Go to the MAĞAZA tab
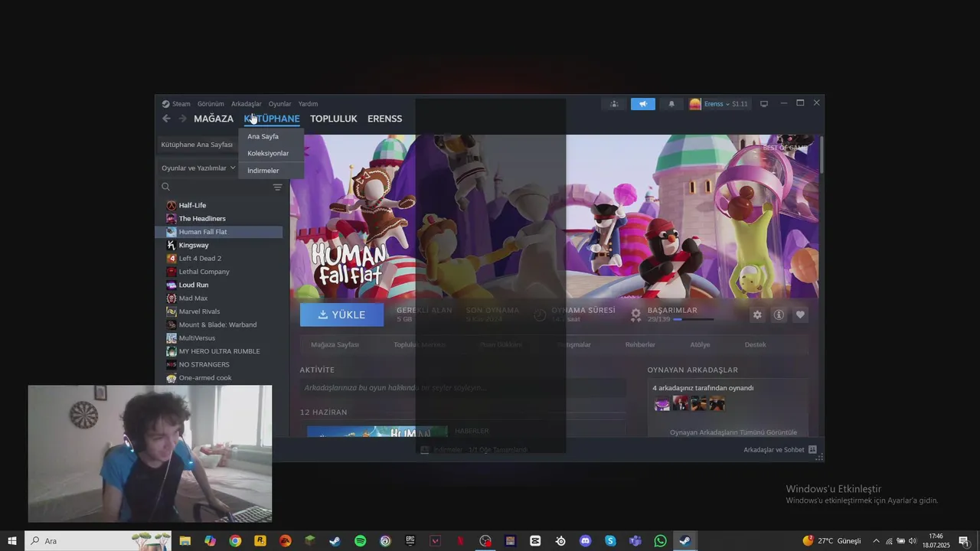The width and height of the screenshot is (980, 551). (214, 119)
